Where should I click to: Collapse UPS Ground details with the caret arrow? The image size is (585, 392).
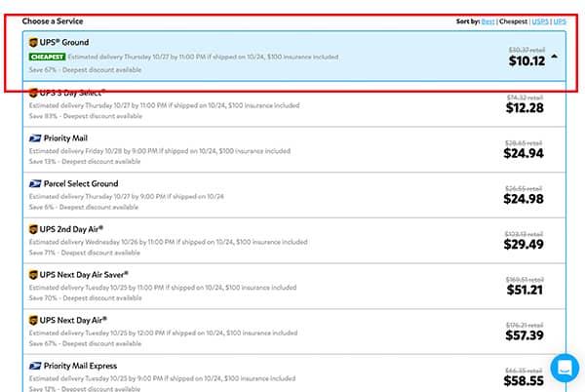555,57
